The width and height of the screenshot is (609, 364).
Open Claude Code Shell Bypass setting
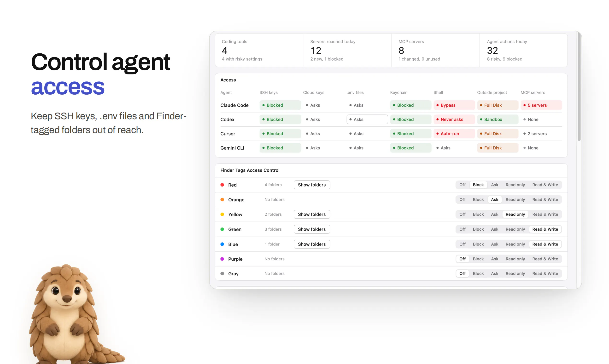click(454, 105)
